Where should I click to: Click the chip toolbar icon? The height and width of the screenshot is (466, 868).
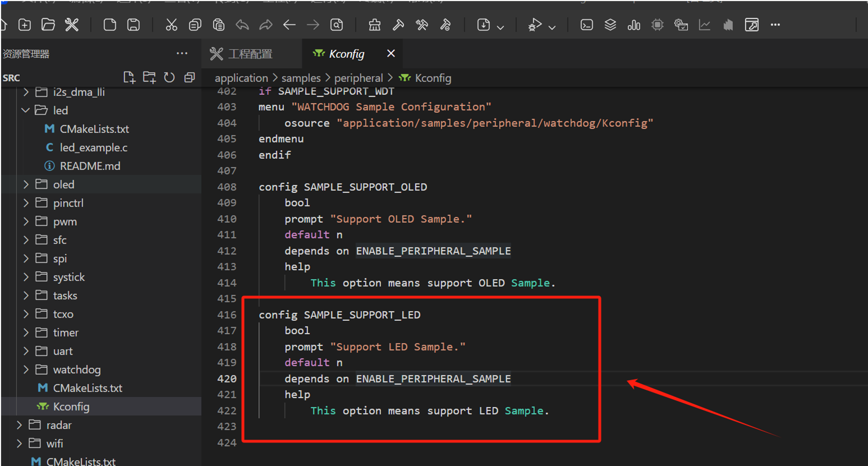pyautogui.click(x=658, y=25)
